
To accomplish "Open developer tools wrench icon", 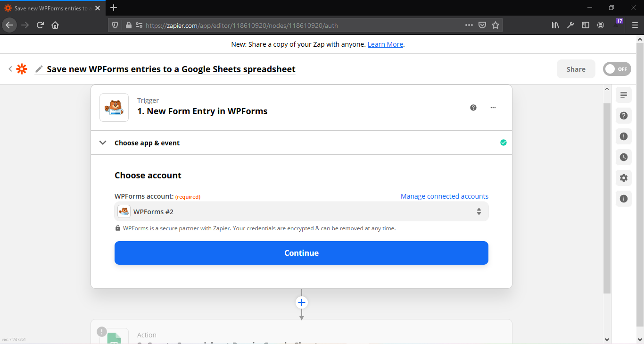I will tap(570, 25).
